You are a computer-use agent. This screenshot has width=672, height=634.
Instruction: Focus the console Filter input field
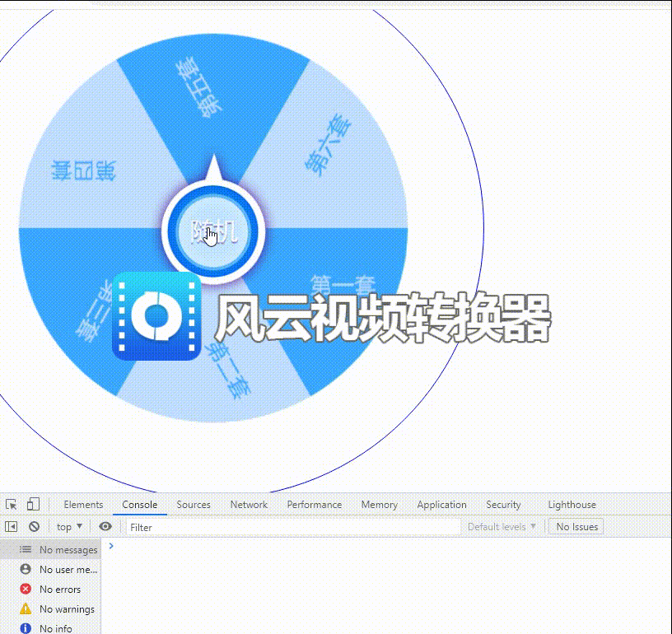pyautogui.click(x=293, y=527)
